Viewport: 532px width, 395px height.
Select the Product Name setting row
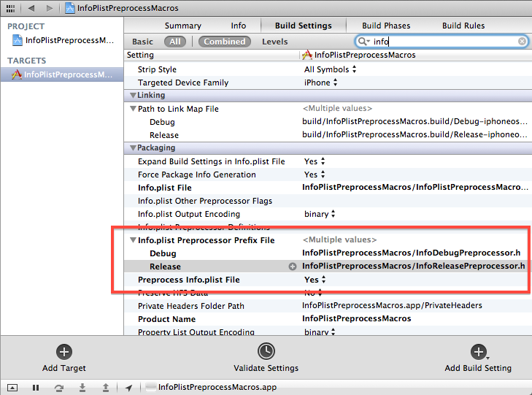pyautogui.click(x=328, y=319)
